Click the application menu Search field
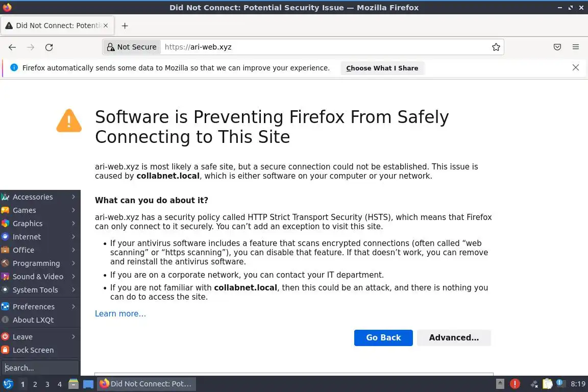The height and width of the screenshot is (392, 588). [40, 367]
